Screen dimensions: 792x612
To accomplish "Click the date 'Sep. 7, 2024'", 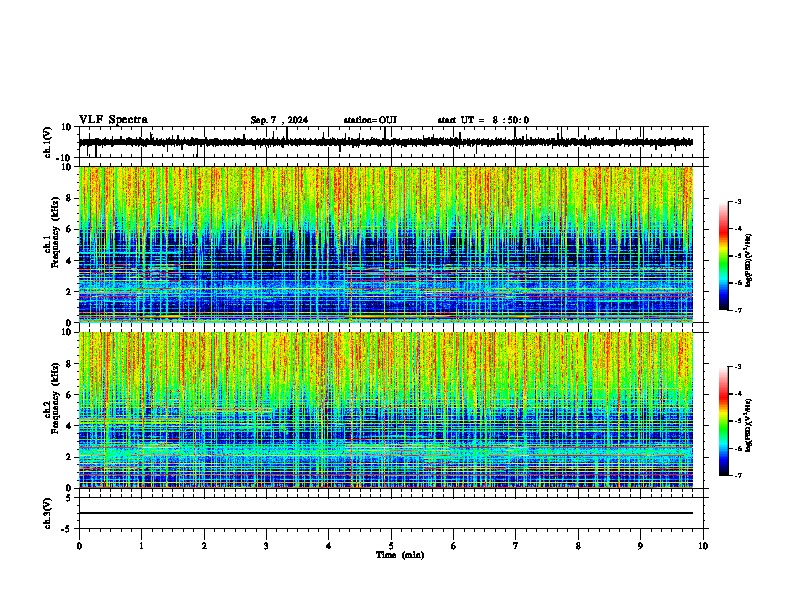I will tap(279, 120).
